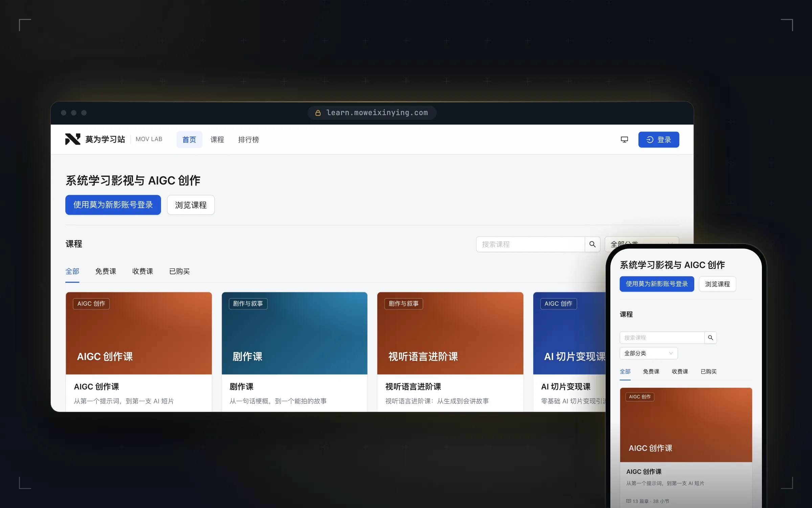Click the desktop search magnifier button
The height and width of the screenshot is (508, 812).
click(x=592, y=244)
